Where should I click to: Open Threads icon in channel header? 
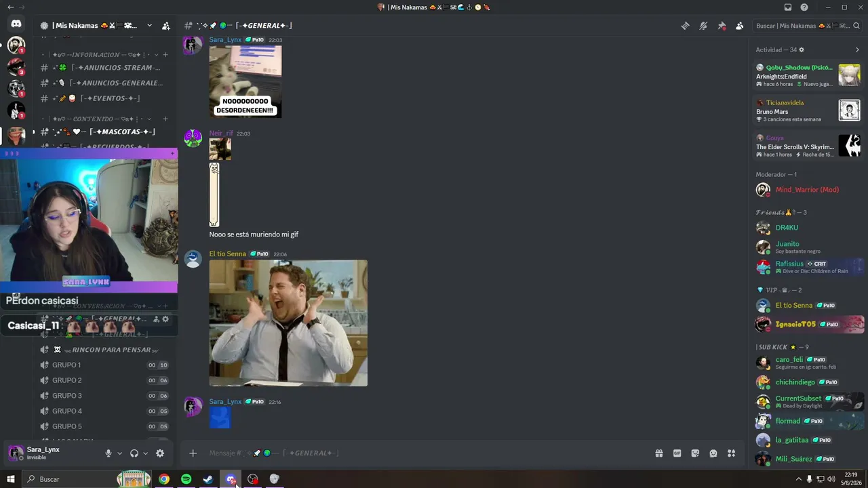pos(686,26)
